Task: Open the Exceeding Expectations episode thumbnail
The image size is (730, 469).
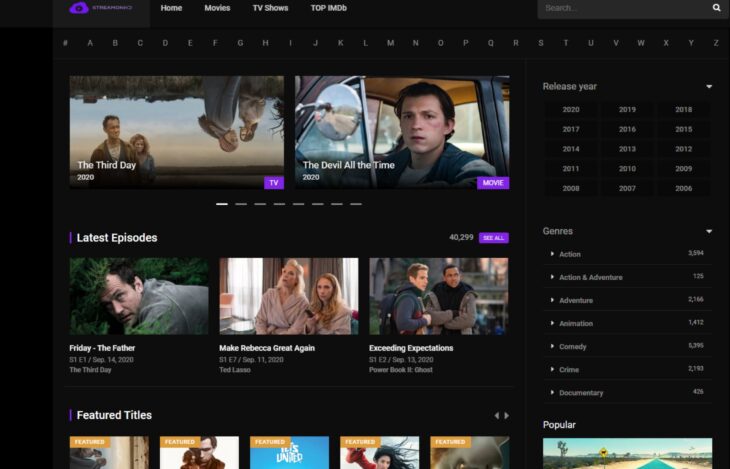Action: (438, 296)
